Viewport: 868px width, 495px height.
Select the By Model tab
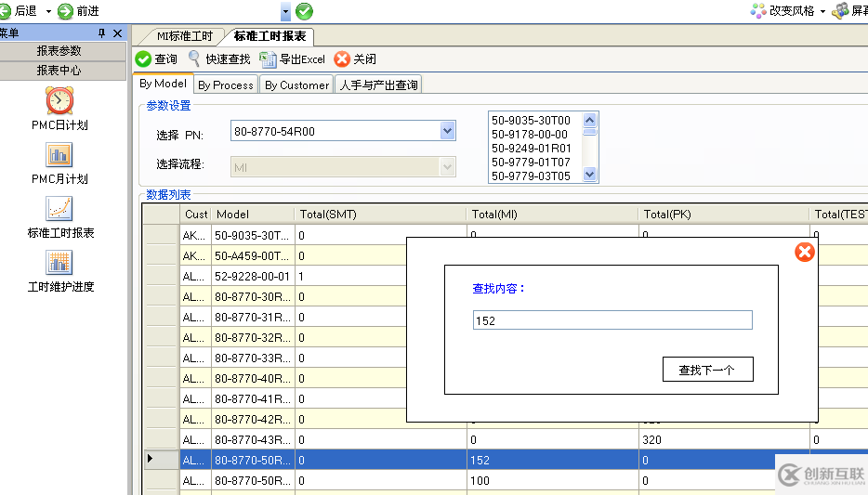tap(163, 84)
